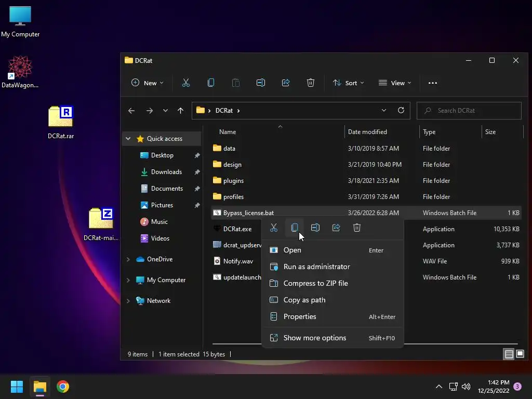Expand address bar history dropdown
The image size is (532, 399).
coord(384,110)
